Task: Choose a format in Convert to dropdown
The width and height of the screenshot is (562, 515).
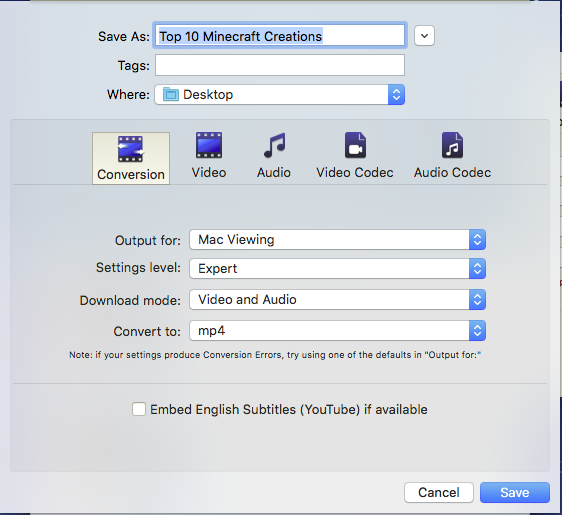Action: (338, 330)
